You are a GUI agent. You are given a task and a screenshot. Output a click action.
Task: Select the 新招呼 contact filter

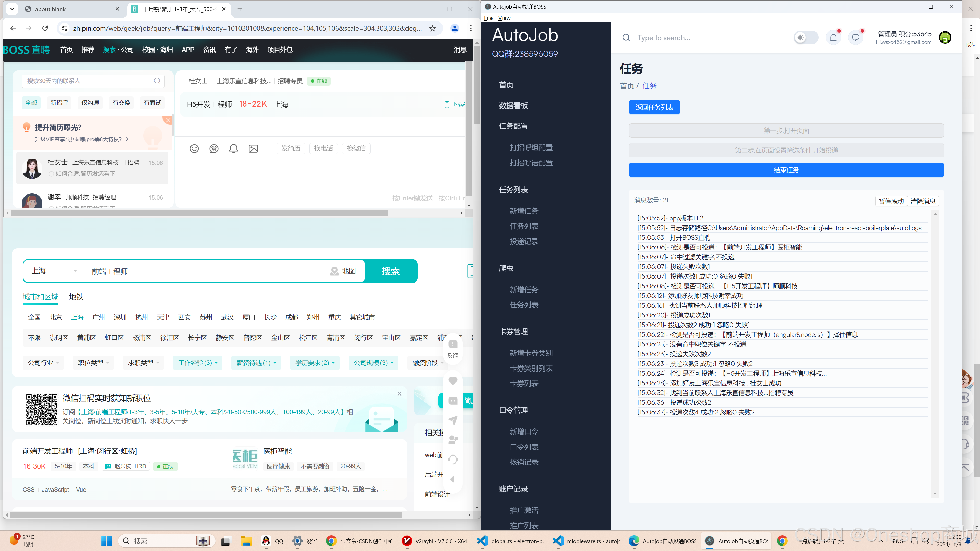click(59, 103)
